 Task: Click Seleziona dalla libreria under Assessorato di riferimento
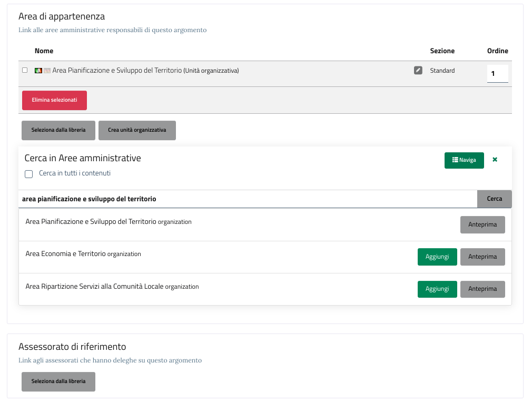pos(58,381)
